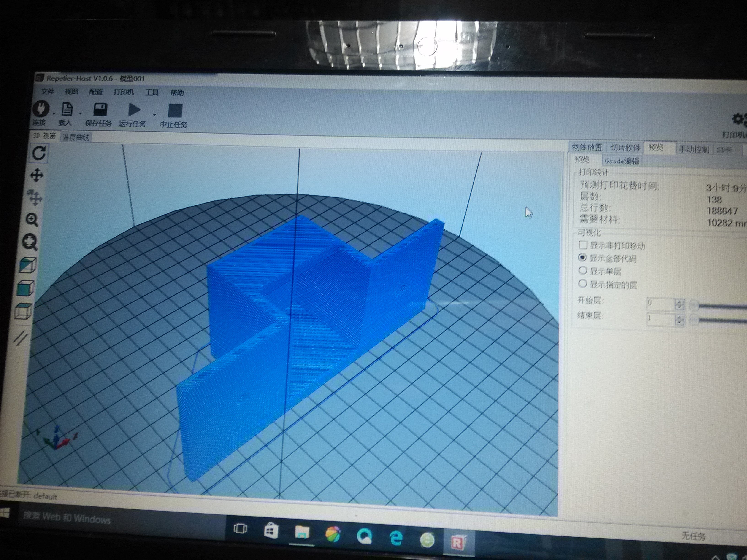
Task: Select the rotate view tool
Action: [x=39, y=153]
